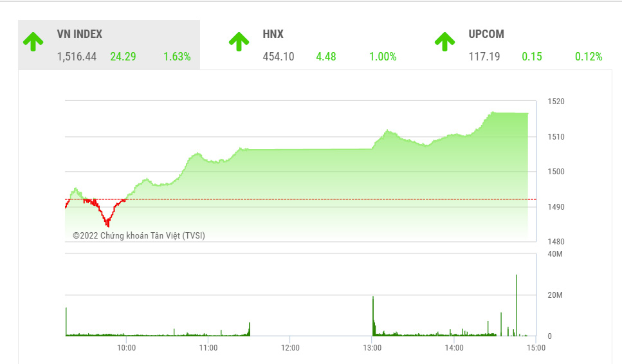The height and width of the screenshot is (364, 622).
Task: Click the VN Index point change 24.29
Action: [x=123, y=57]
